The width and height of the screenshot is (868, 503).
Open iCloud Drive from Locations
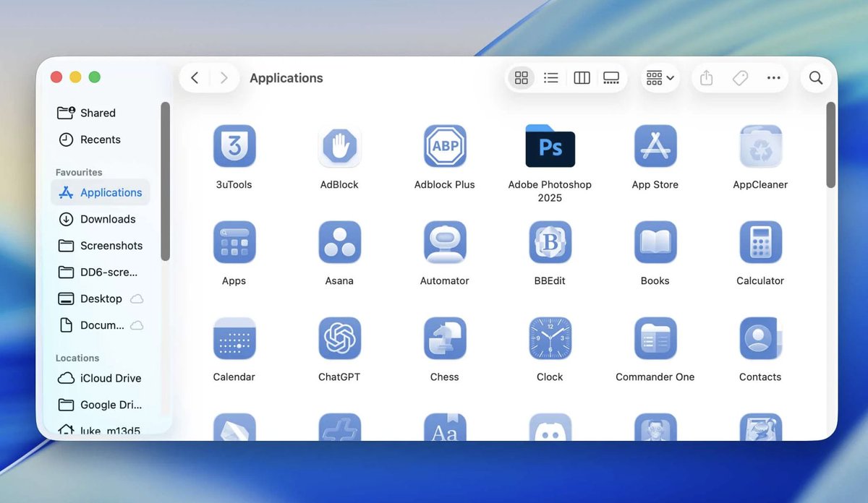(105, 378)
